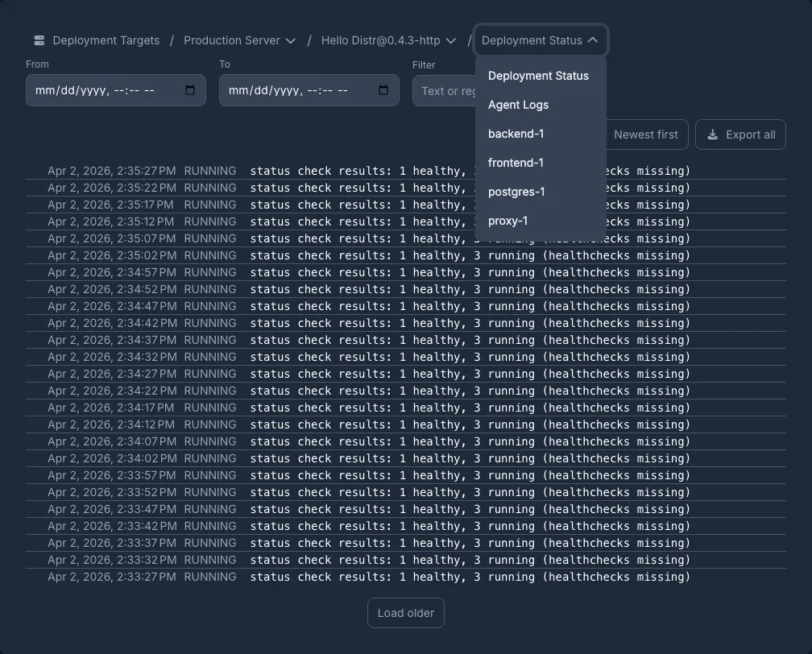812x654 pixels.
Task: Choose proxy-1 in the dropdown list
Action: click(x=507, y=221)
